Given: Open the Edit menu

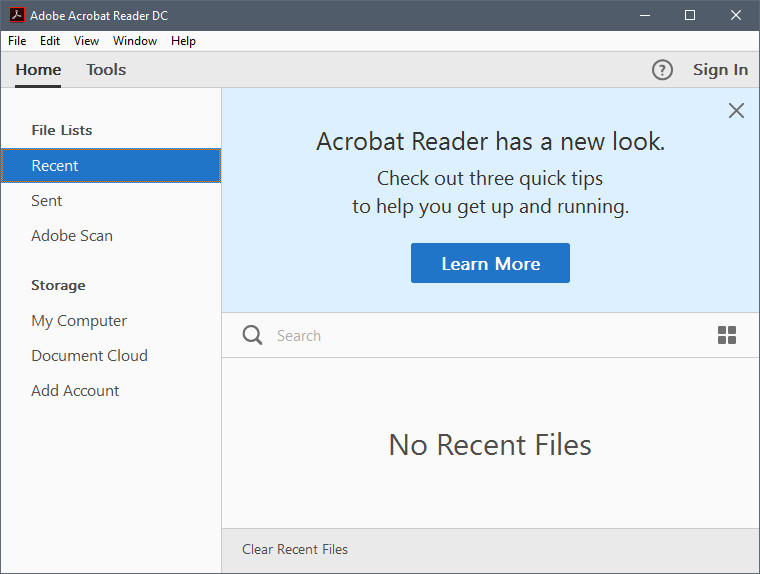Looking at the screenshot, I should tap(50, 41).
